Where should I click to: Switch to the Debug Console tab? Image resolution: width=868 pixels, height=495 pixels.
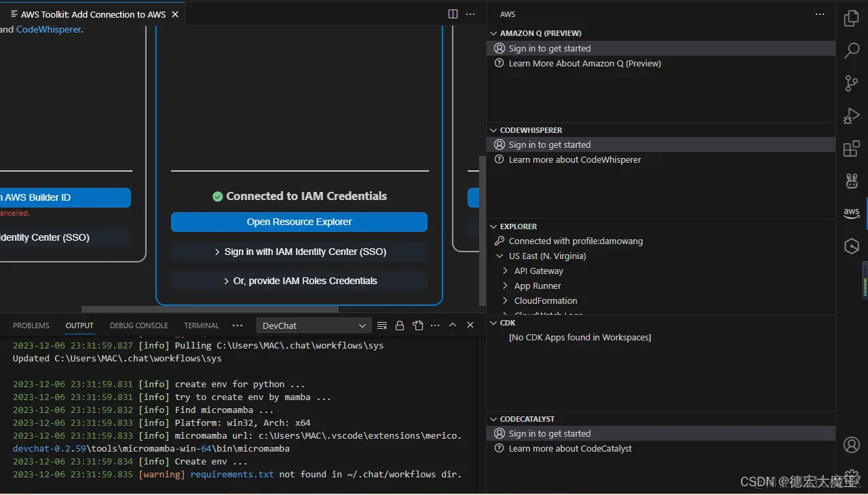[139, 325]
